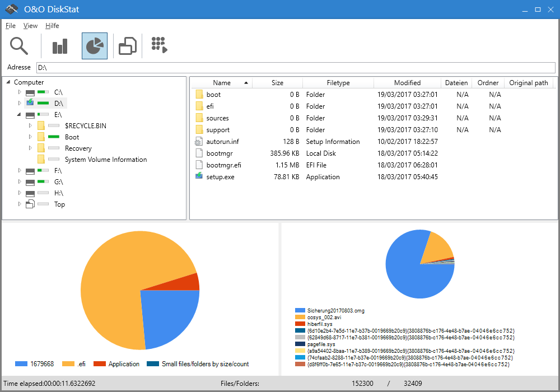The image size is (560, 392).
Task: Click the Top node icon in tree
Action: 30,204
